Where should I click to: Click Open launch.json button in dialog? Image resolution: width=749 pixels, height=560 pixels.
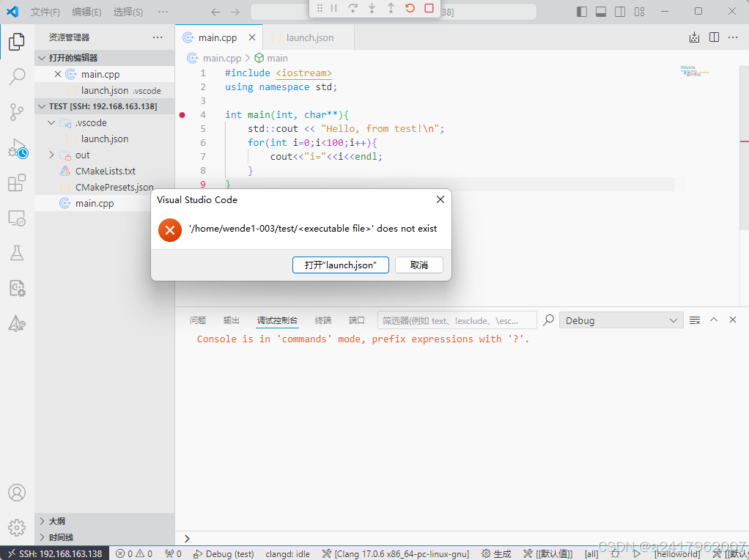[341, 265]
